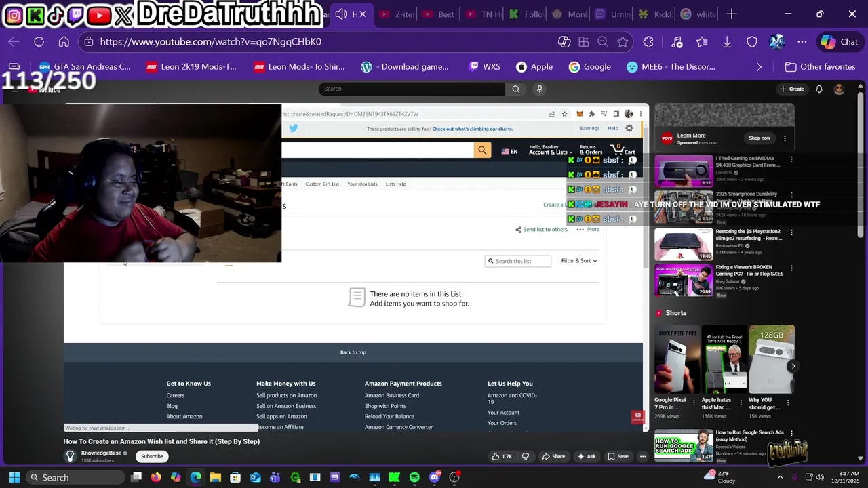The width and height of the screenshot is (868, 488).
Task: Click the YouTube search input field
Action: [x=412, y=89]
